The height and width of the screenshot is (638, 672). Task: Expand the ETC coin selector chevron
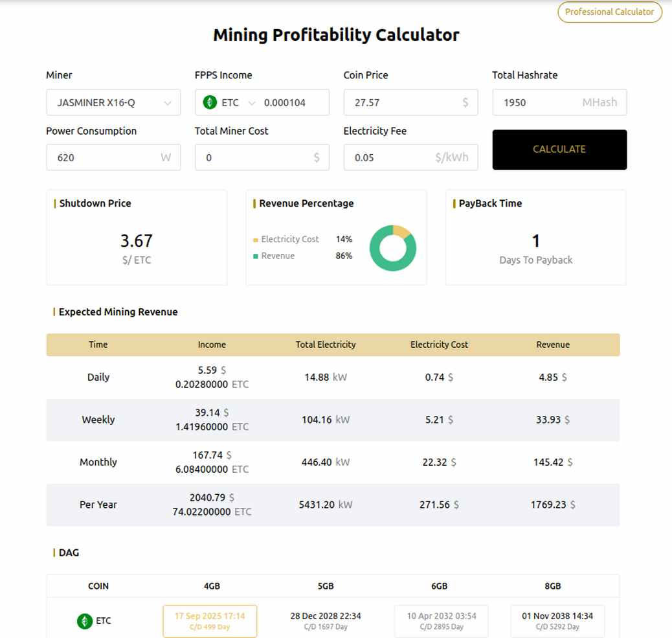point(252,103)
